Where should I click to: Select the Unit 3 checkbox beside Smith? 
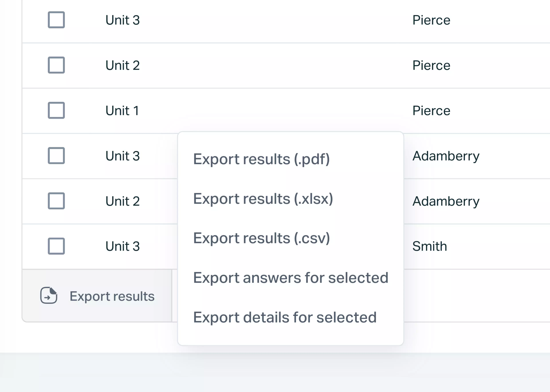pyautogui.click(x=56, y=246)
